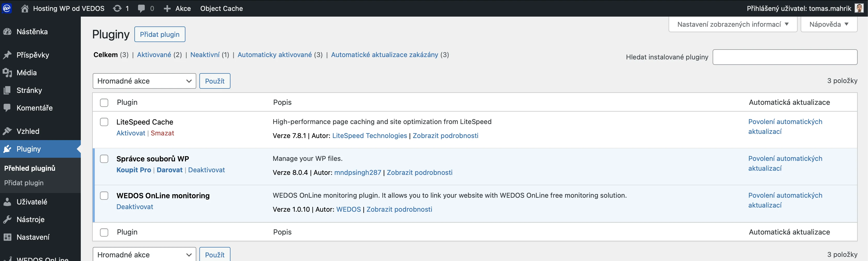This screenshot has width=868, height=261.
Task: Activate LiteSpeed Cache via Aktivovat link
Action: coord(131,133)
